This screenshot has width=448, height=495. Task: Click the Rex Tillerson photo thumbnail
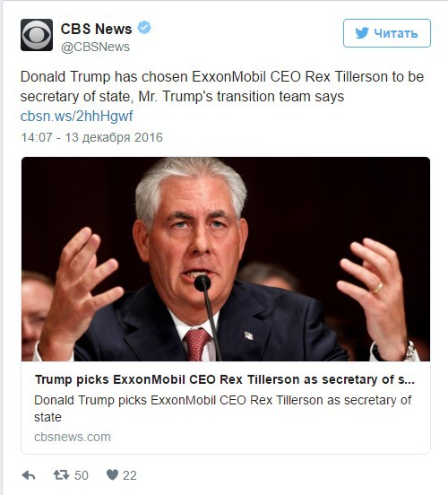pos(226,259)
